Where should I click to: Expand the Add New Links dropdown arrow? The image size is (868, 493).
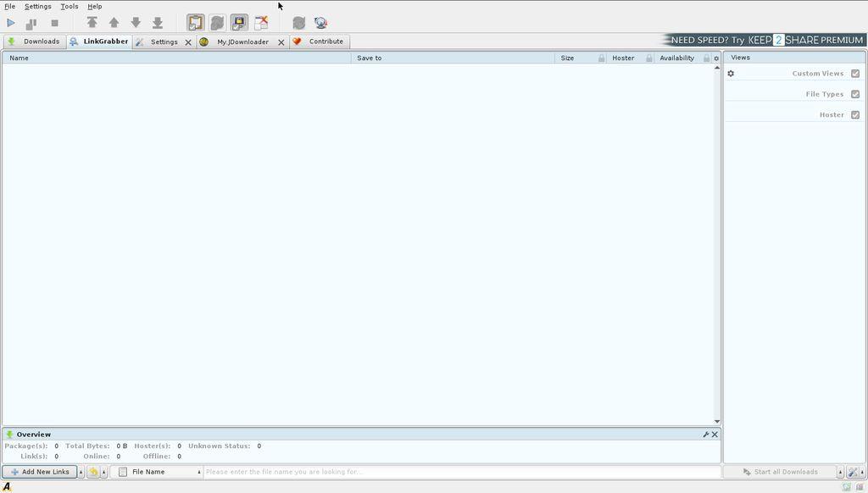click(x=81, y=472)
